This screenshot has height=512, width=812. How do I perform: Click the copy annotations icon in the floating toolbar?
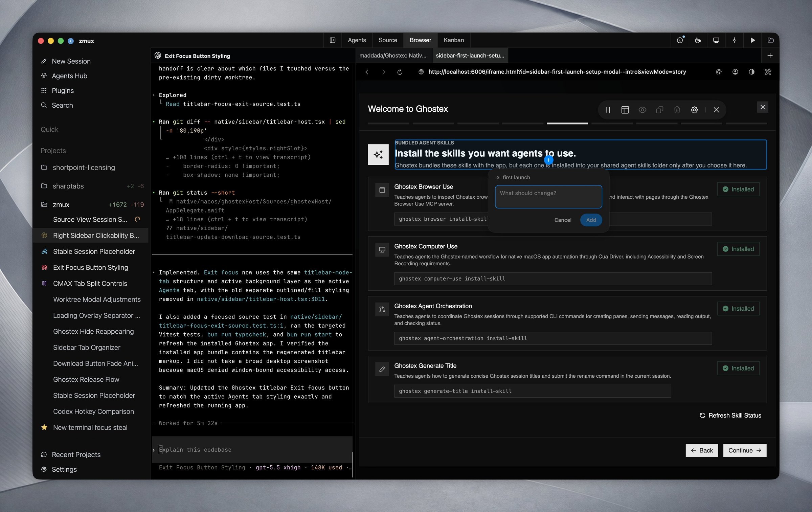[x=660, y=110]
